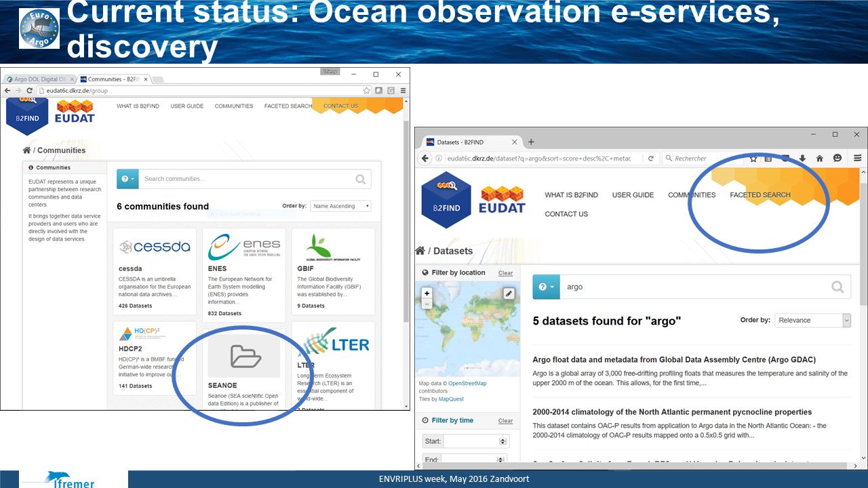Click the Start date field stepper
868x488 pixels.
point(502,441)
